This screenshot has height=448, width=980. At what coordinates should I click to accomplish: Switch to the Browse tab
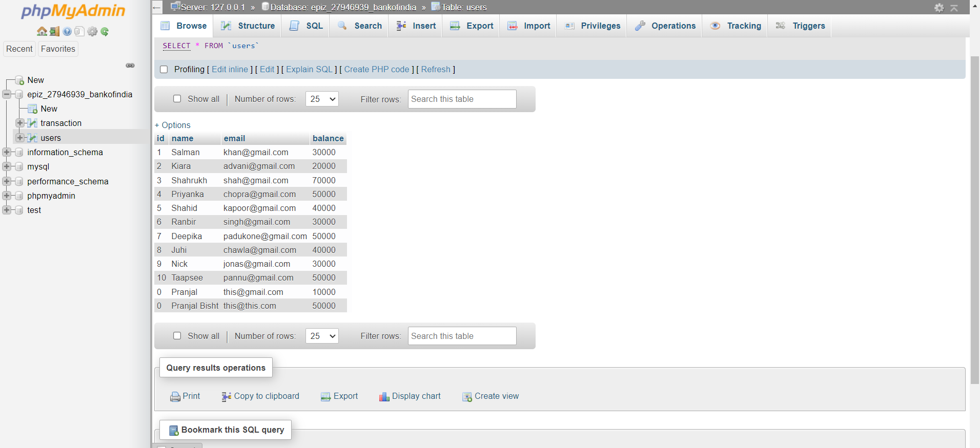(184, 26)
